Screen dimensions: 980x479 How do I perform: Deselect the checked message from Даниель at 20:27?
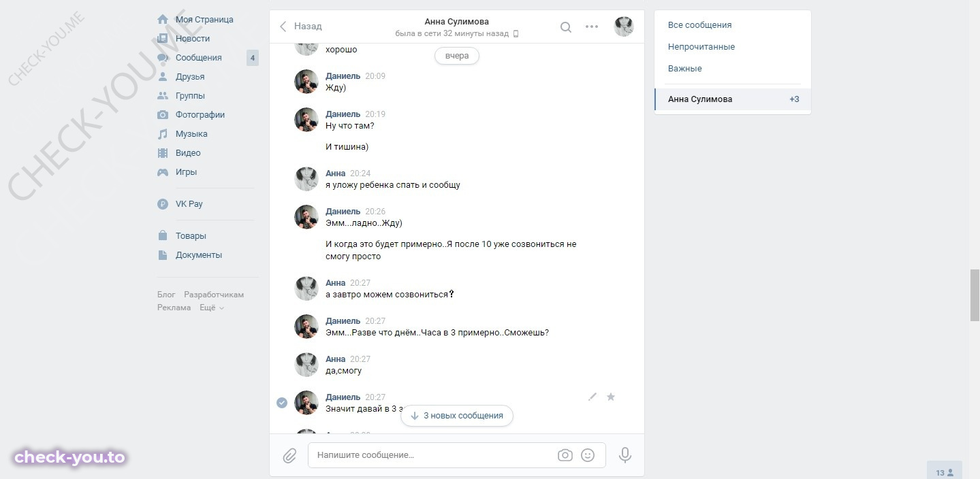click(x=282, y=403)
